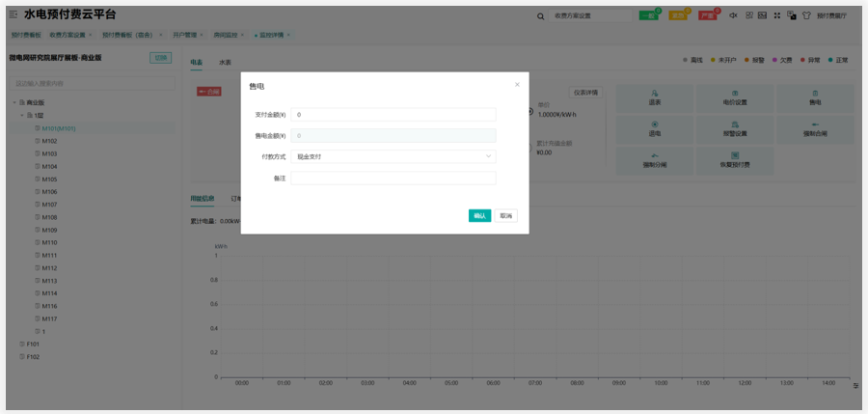868x414 pixels.
Task: Switch to the 房间监控 page tab
Action: coord(226,35)
